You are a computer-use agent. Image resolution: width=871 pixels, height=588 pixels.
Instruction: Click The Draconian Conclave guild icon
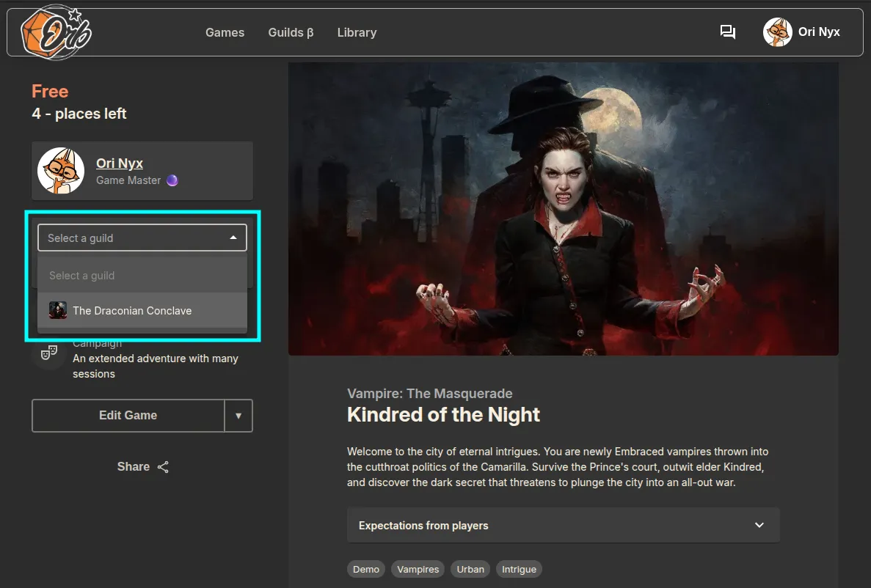(58, 310)
